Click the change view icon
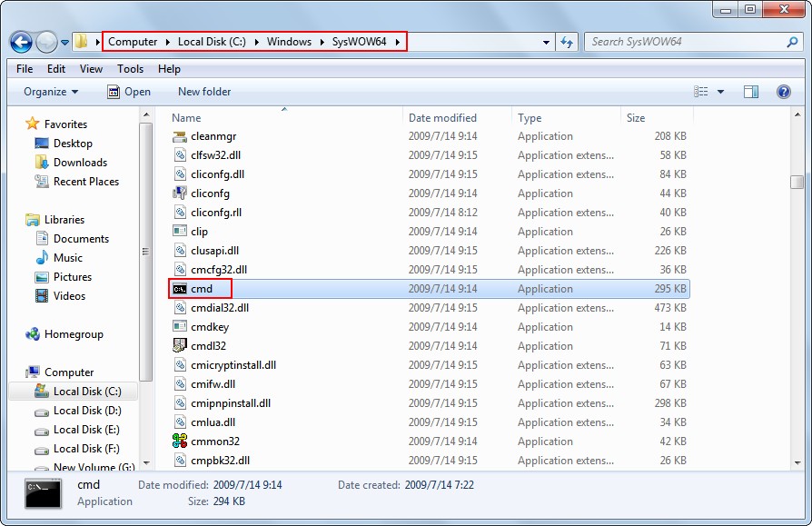This screenshot has width=812, height=526. pyautogui.click(x=700, y=92)
